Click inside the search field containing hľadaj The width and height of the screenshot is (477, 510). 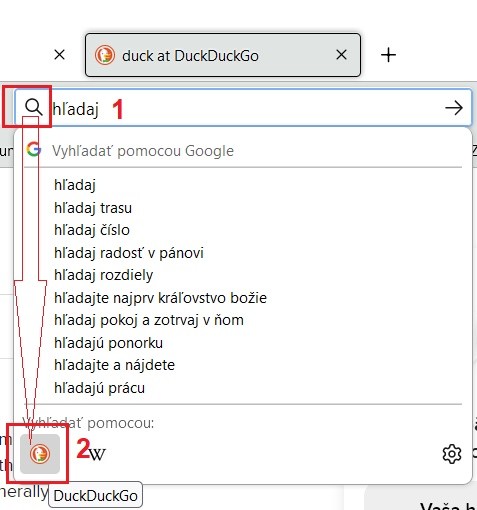point(243,108)
